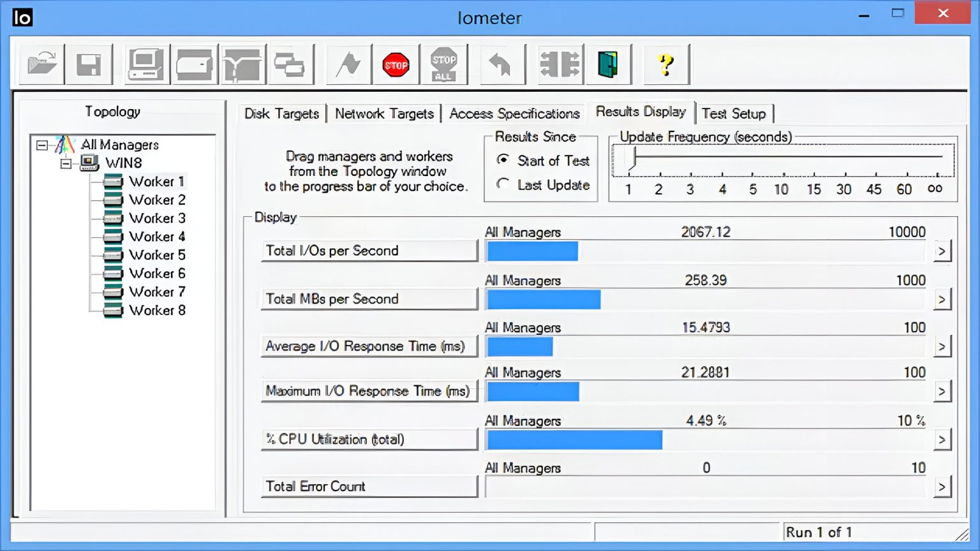Add a new disk worker icon
Image resolution: width=980 pixels, height=551 pixels.
click(194, 64)
